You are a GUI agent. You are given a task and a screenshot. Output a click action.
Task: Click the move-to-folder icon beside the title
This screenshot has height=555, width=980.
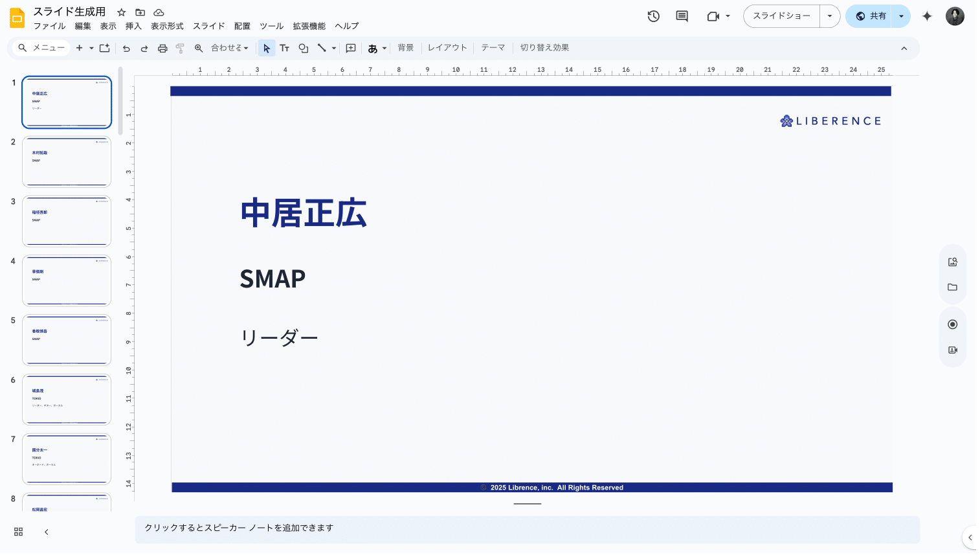[140, 12]
